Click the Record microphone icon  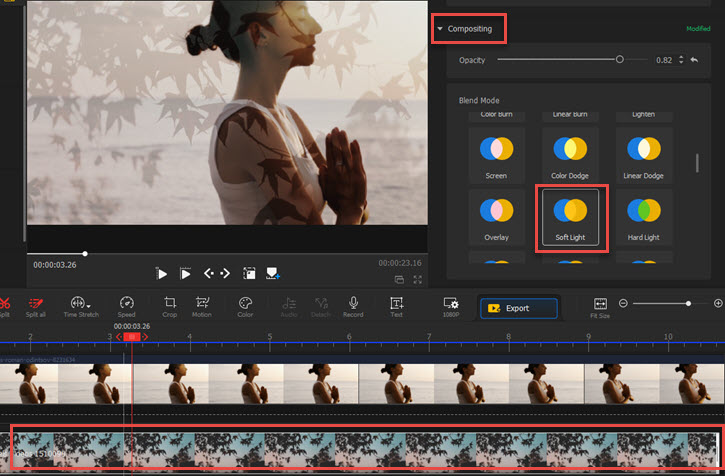(x=353, y=303)
